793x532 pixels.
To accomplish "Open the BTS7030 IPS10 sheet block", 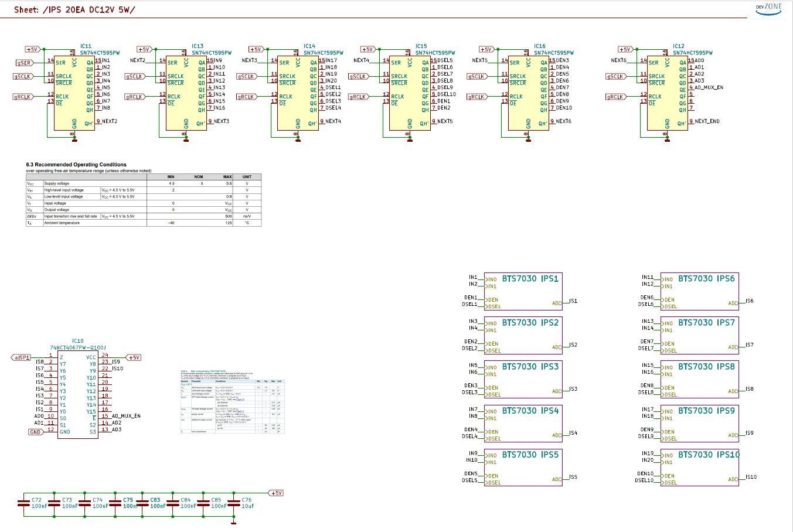I will tap(700, 467).
